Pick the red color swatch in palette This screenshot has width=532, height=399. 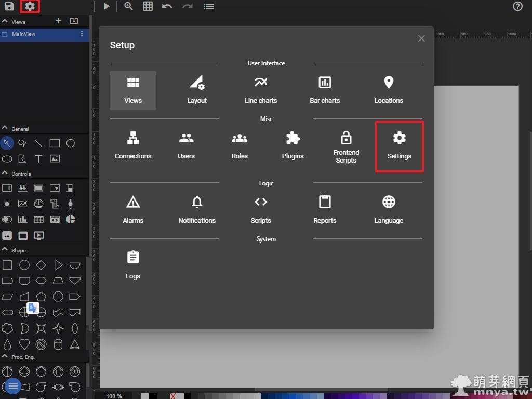point(173,396)
